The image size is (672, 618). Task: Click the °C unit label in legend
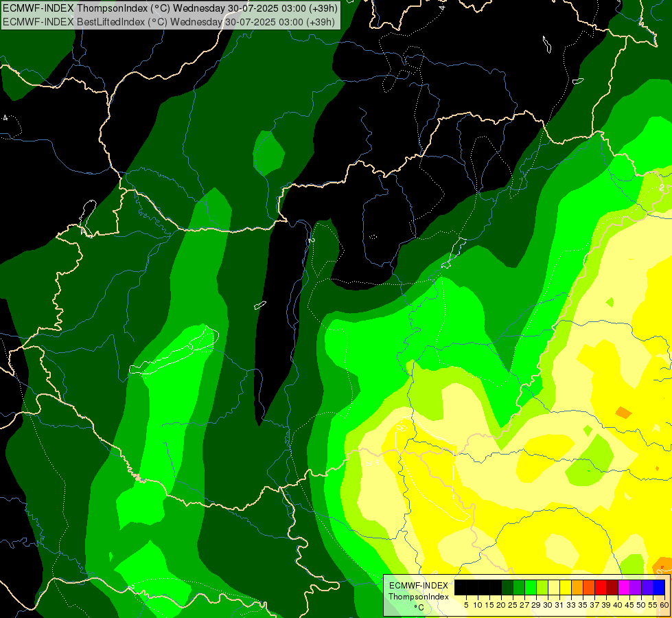click(419, 608)
